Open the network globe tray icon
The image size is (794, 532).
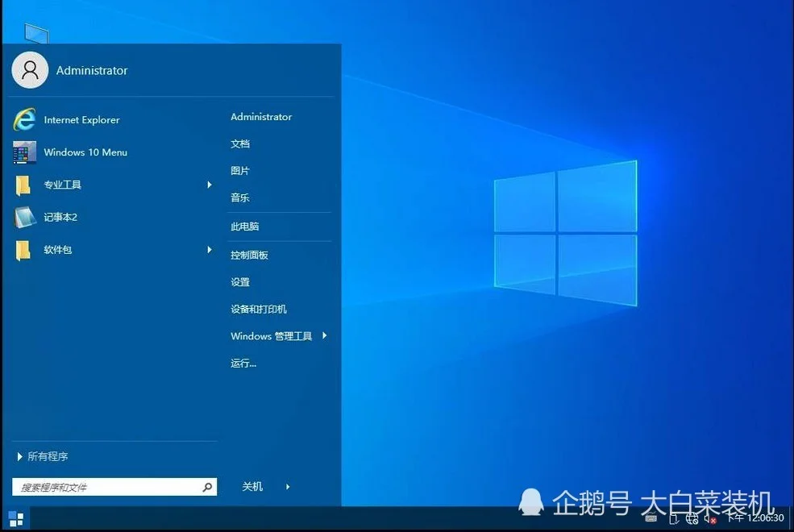click(x=692, y=518)
